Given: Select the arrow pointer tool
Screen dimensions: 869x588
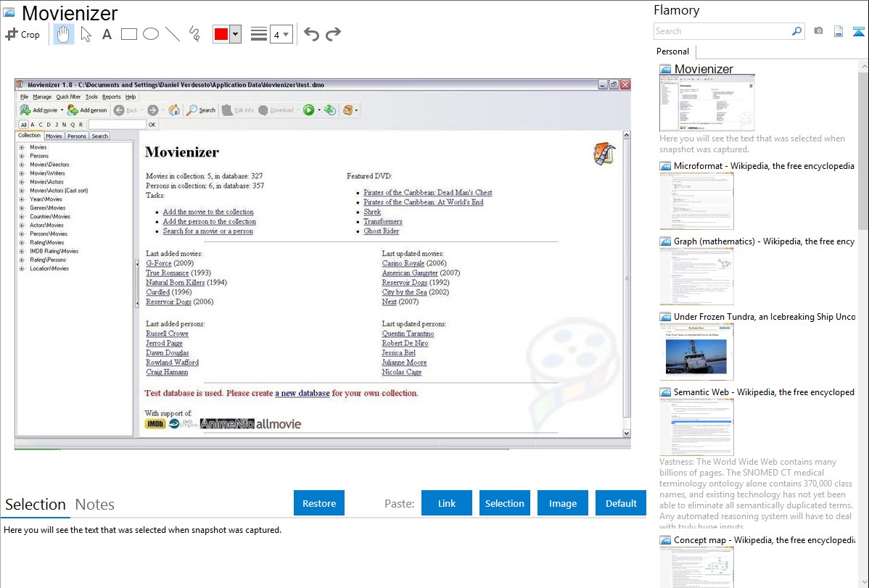Looking at the screenshot, I should pos(86,34).
